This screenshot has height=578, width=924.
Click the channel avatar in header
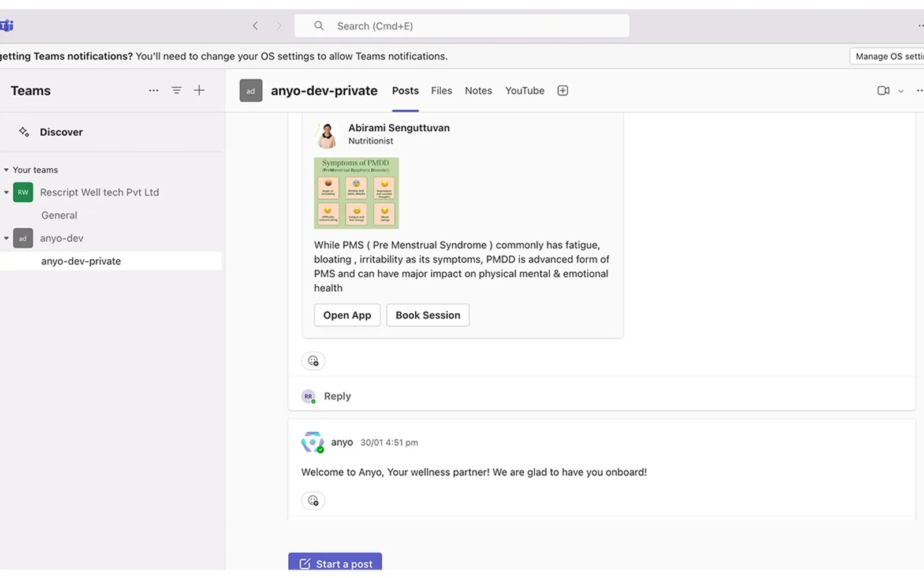[251, 91]
